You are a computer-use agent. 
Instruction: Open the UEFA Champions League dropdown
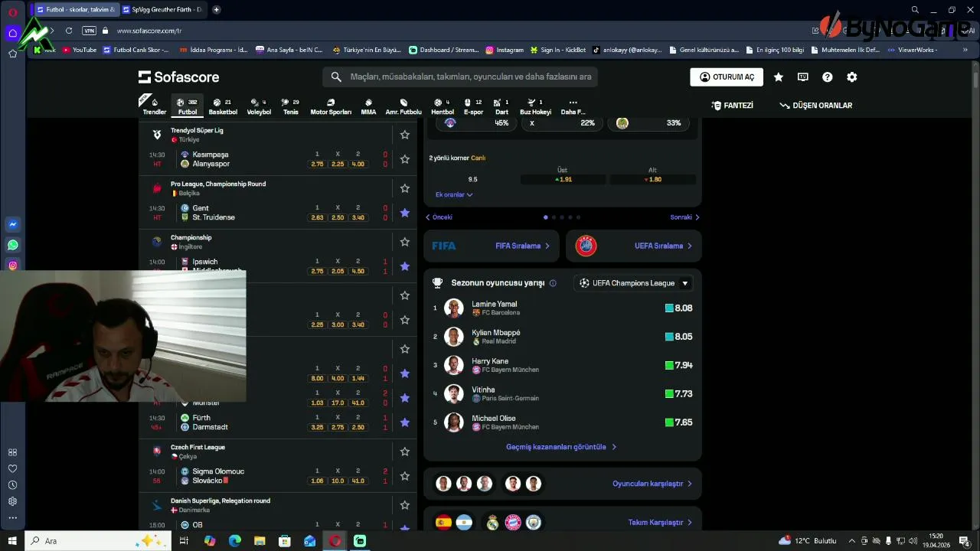click(x=635, y=283)
